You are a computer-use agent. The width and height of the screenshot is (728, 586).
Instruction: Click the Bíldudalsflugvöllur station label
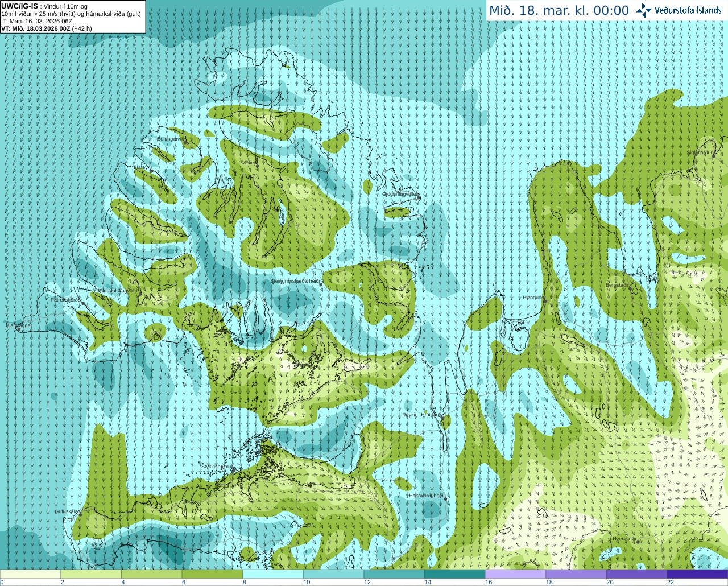[x=118, y=290]
